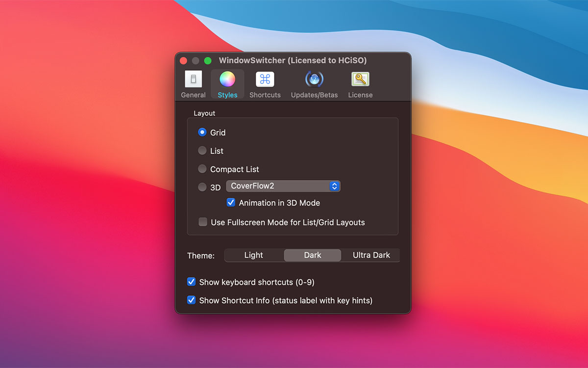Choose the Compact List layout option
Screen dimensions: 588x368
pyautogui.click(x=202, y=169)
